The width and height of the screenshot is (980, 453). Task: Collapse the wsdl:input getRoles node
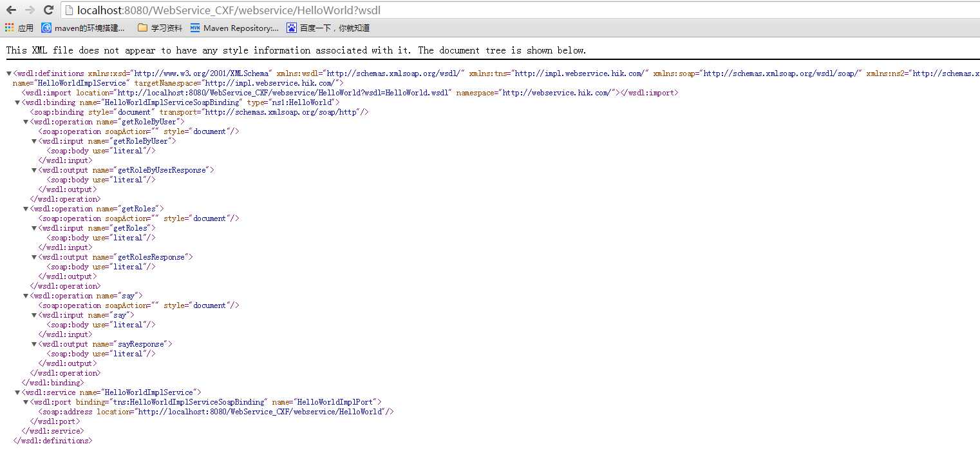tap(34, 228)
